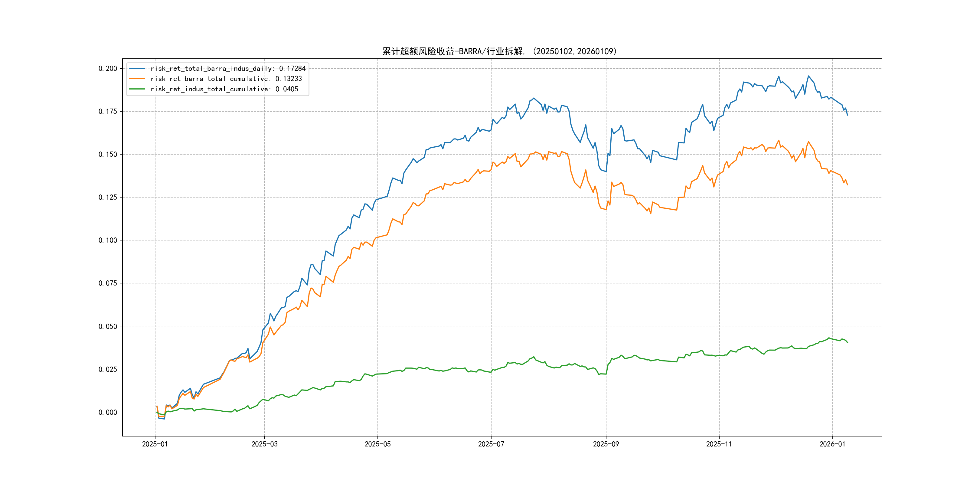The width and height of the screenshot is (980, 490).
Task: Click the 2025-11 x-axis tick label
Action: click(x=719, y=444)
